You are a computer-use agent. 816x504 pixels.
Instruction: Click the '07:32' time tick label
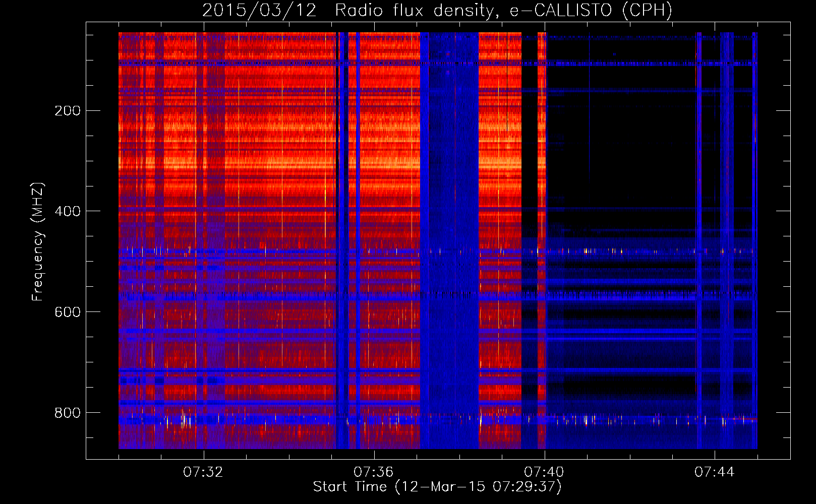coord(203,472)
